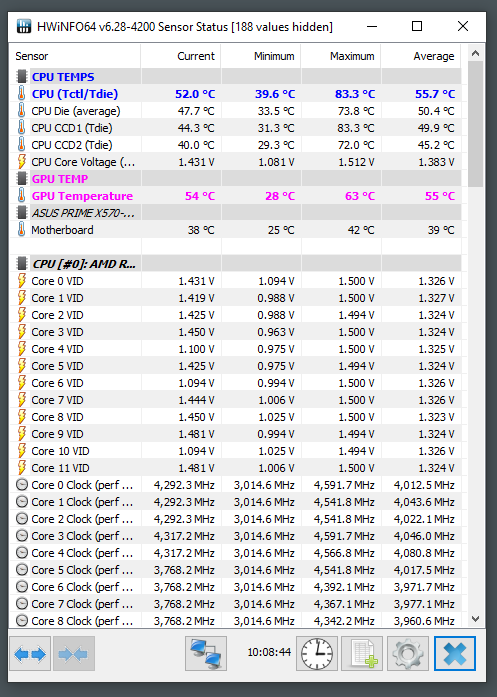The width and height of the screenshot is (497, 697).
Task: Click the vertical scrollbar thumb
Action: point(475,124)
